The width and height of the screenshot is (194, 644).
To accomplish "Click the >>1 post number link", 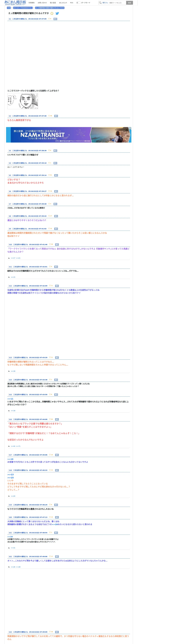I will tap(10, 19).
